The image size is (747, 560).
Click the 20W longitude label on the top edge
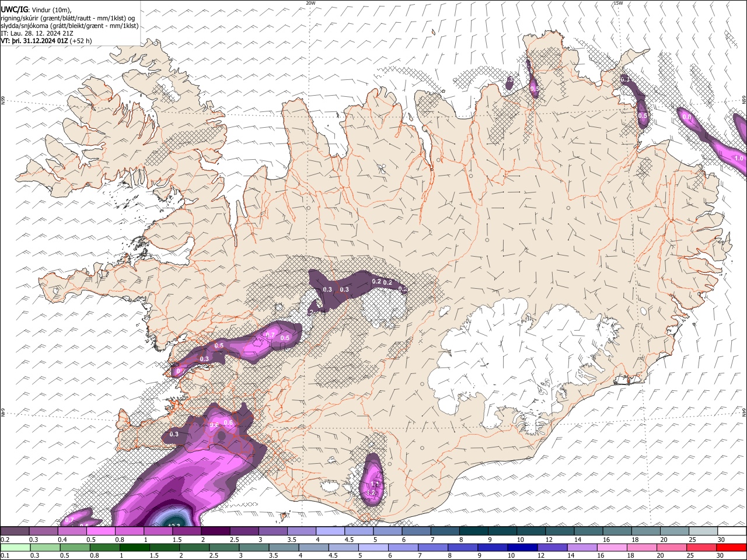tap(310, 3)
